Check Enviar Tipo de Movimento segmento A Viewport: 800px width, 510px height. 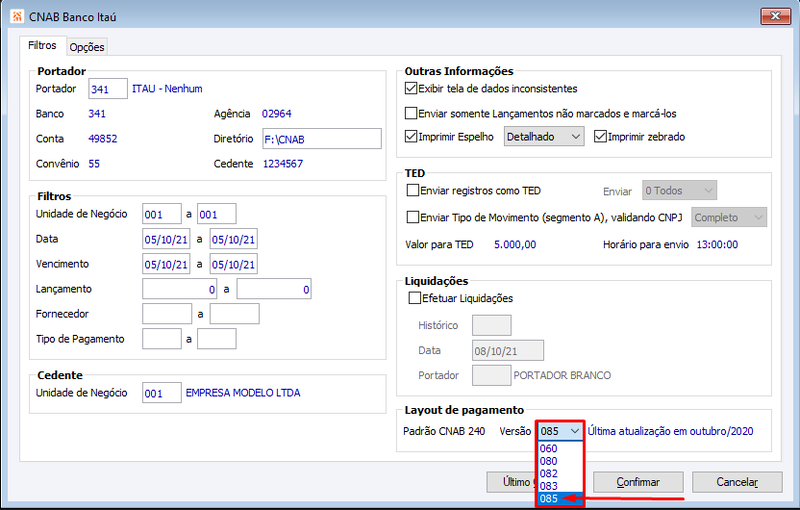(413, 217)
